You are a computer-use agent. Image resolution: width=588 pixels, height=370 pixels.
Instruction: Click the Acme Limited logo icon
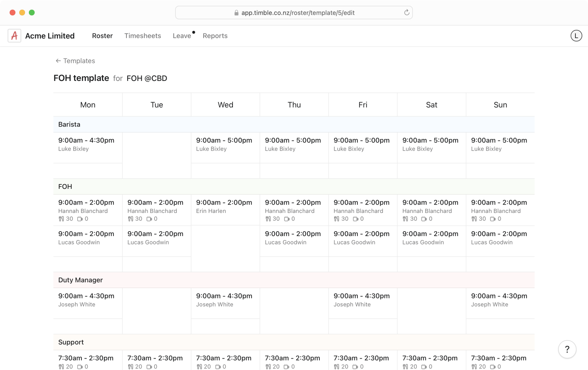[x=14, y=36]
